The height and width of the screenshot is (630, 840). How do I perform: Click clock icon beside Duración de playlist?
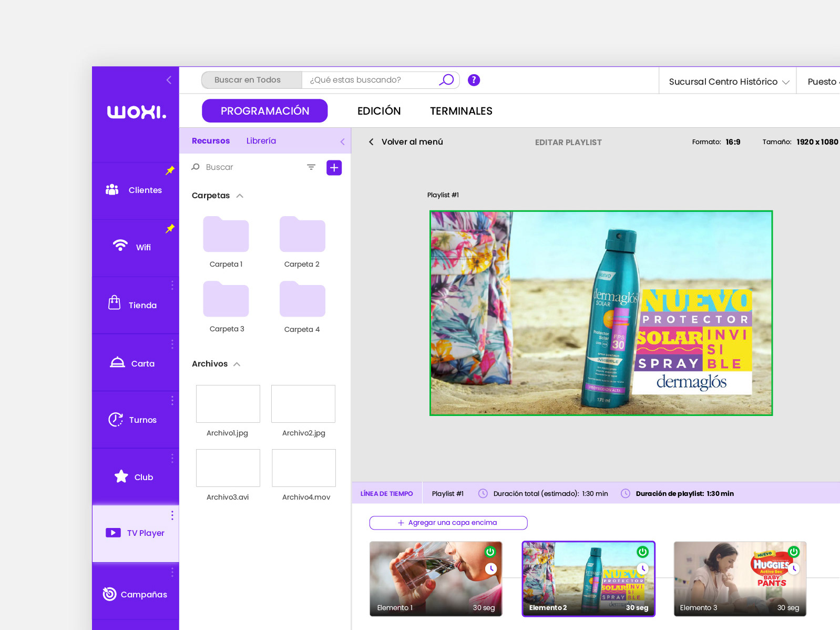[626, 493]
